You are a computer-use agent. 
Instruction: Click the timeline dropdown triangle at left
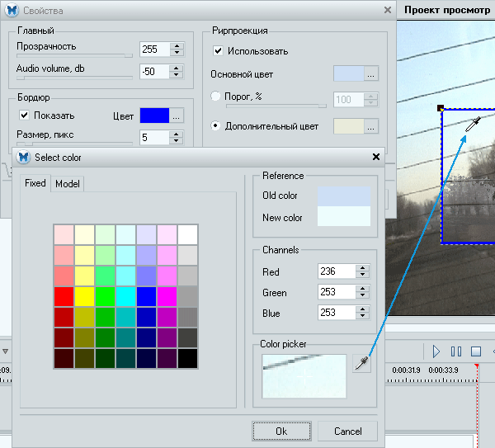pyautogui.click(x=6, y=351)
